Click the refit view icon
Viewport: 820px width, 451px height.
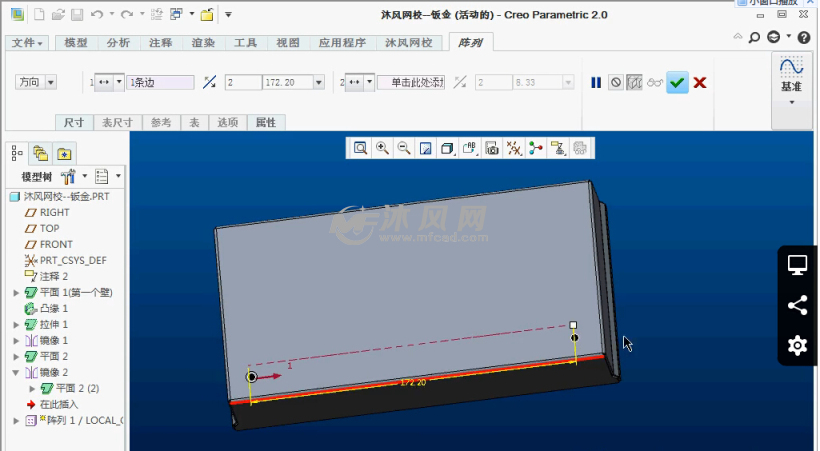pos(360,148)
